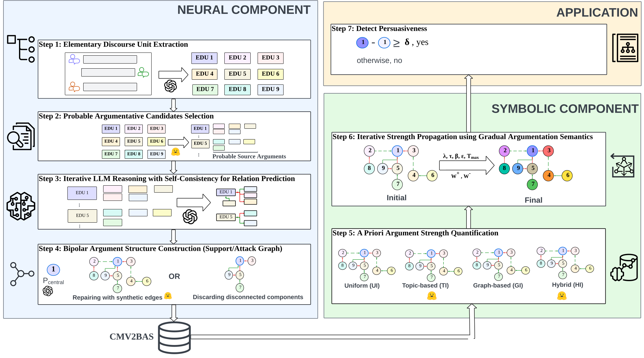
Task: Click the Uniform (UI) label
Action: [x=362, y=286]
